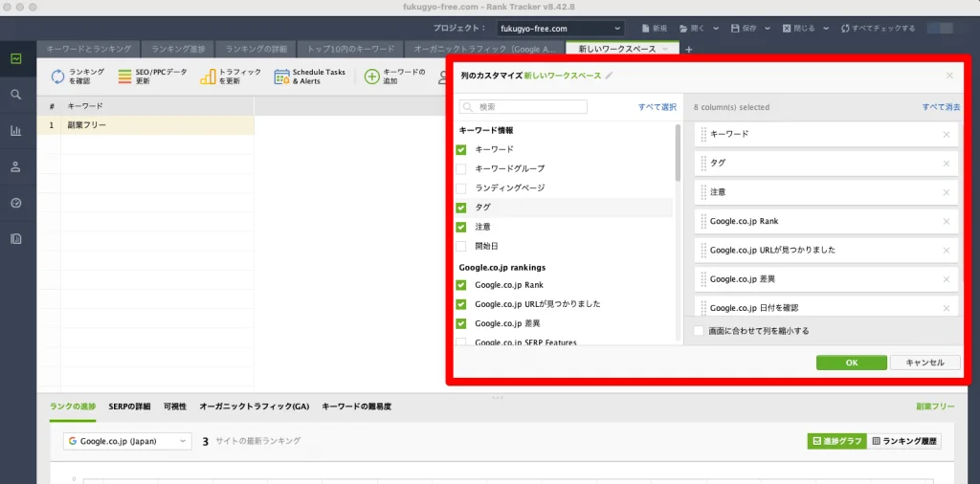
Task: Add a new workspace tab with plus
Action: coord(689,50)
